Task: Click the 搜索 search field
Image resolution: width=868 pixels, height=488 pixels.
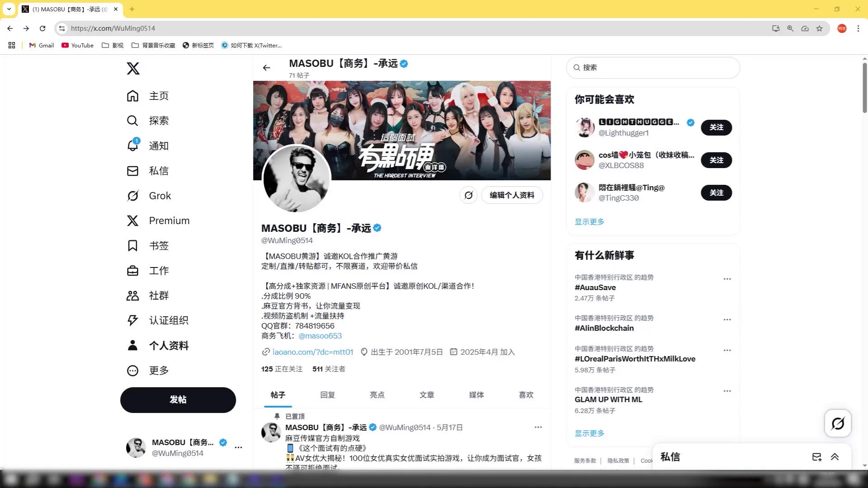Action: (x=653, y=67)
